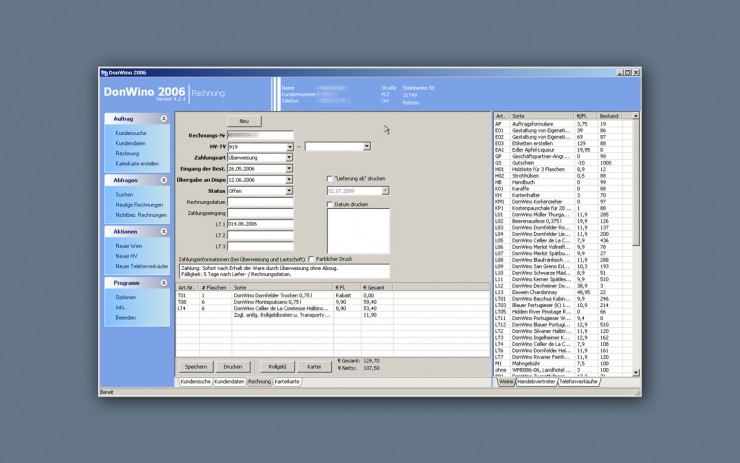
Task: Open Kundensuche in the Auftrag sidebar section
Action: 131,133
